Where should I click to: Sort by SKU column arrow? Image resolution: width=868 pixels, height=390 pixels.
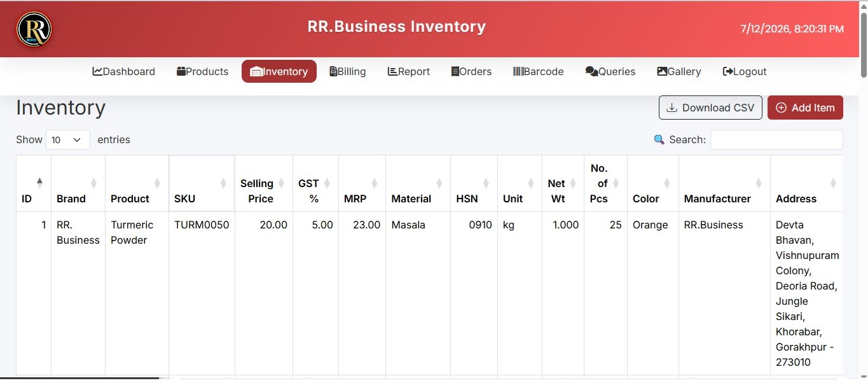pos(224,183)
